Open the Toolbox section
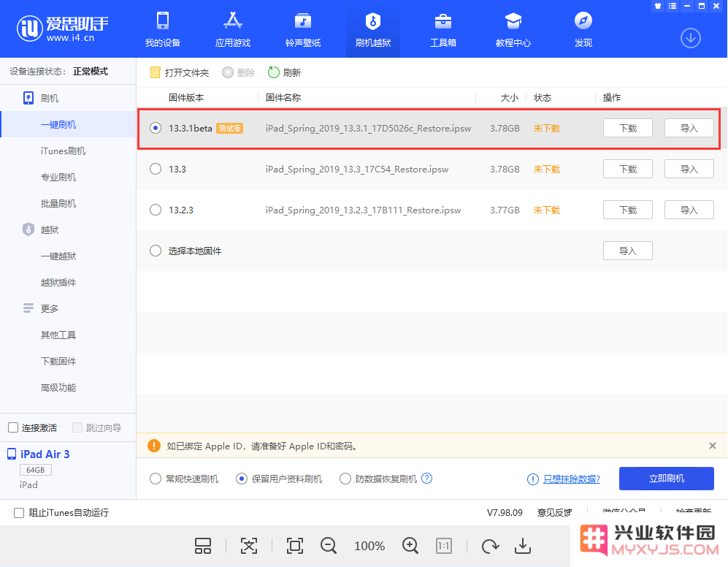Viewport: 728px width, 567px height. pos(443,30)
